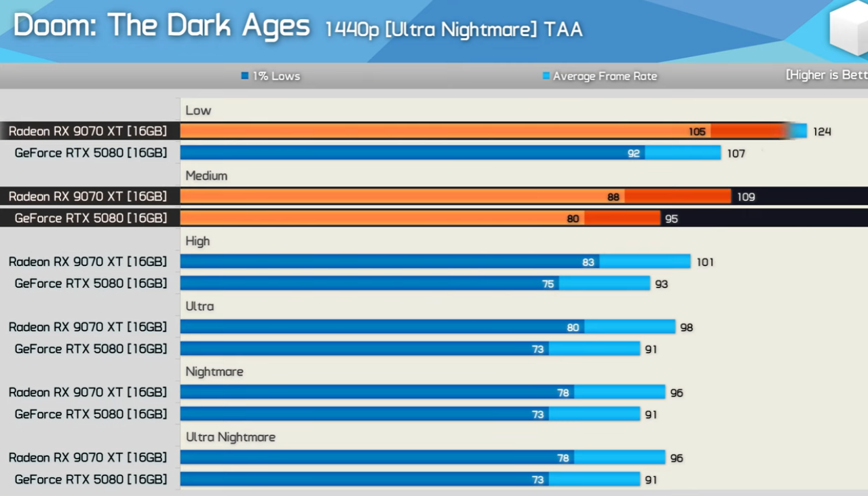Select the "Doom: The Dark Ages" title
Image resolution: width=868 pixels, height=496 pixels.
tap(162, 27)
